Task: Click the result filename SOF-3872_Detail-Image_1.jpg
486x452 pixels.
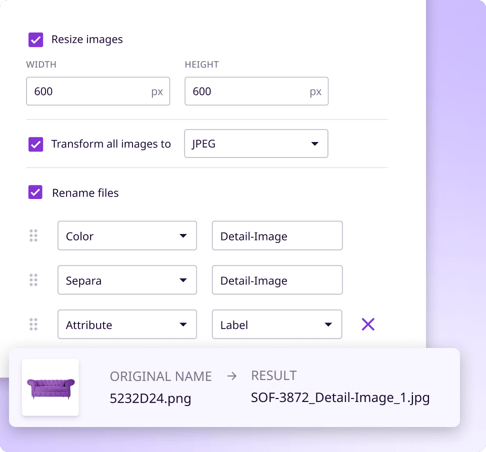Action: [x=340, y=398]
